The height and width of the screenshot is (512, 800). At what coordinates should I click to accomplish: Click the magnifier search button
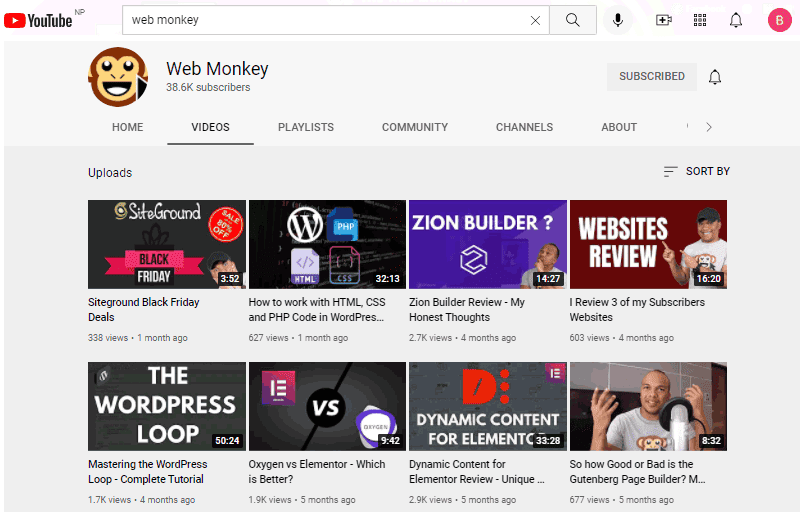click(573, 20)
